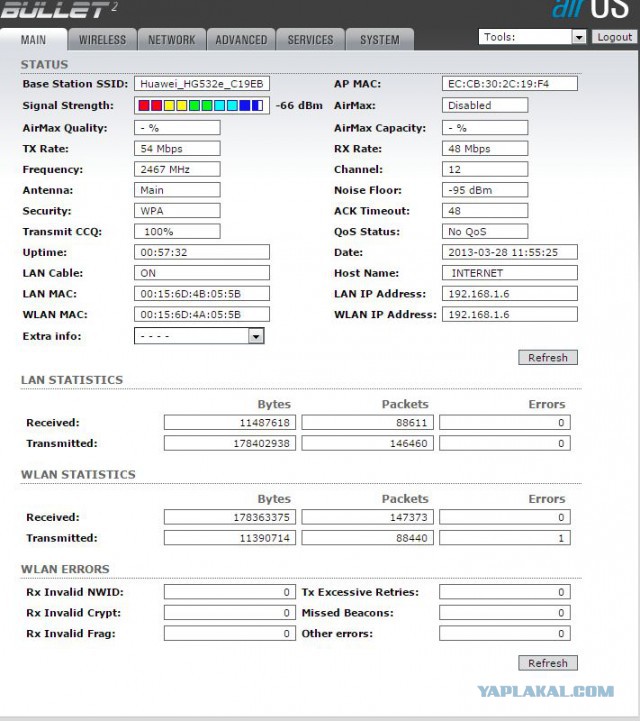Click the Noise Floor -95 dBm value

485,190
